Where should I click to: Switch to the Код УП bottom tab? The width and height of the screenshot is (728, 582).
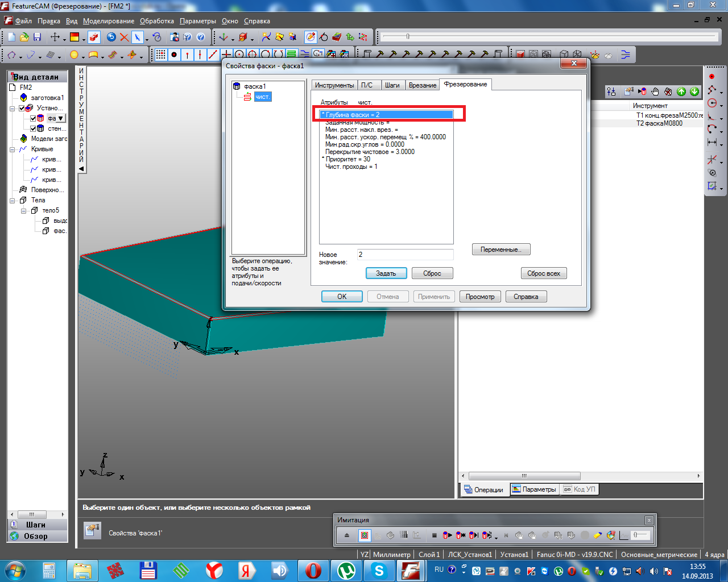pos(580,489)
